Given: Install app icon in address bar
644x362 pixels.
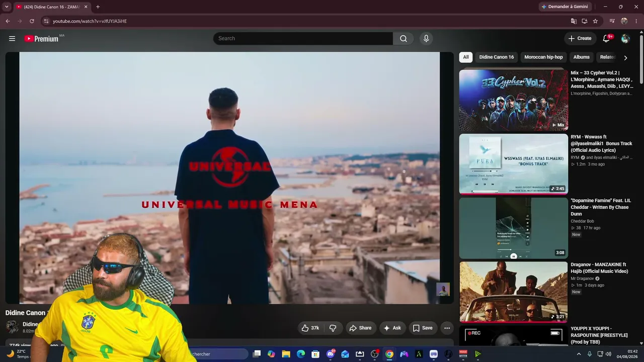Looking at the screenshot, I should click(x=585, y=21).
